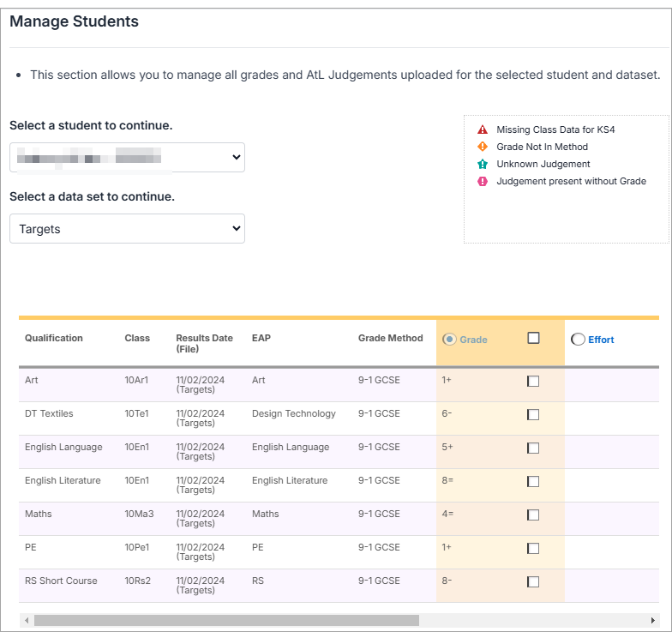Screen dimensions: 672x632
Task: Click the English Literature qualification row
Action: pos(63,481)
